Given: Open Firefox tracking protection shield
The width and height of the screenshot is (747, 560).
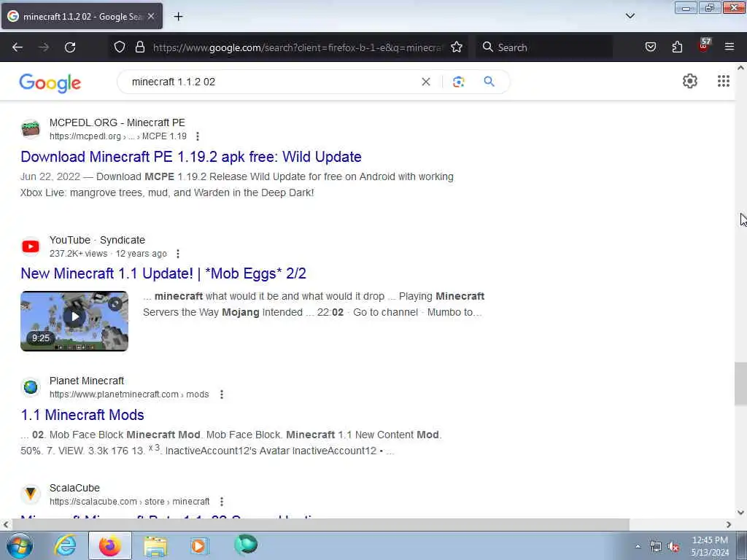Looking at the screenshot, I should coord(120,47).
